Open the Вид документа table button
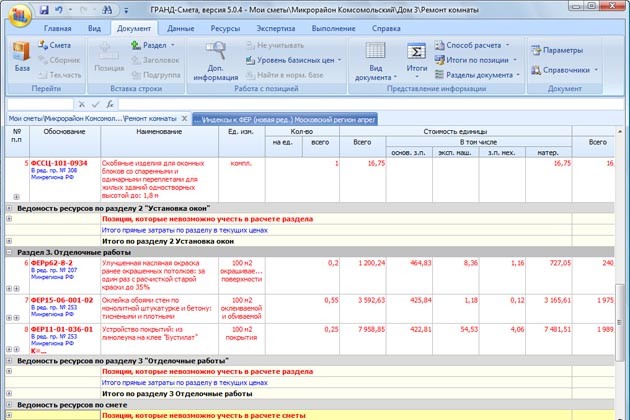 click(376, 61)
